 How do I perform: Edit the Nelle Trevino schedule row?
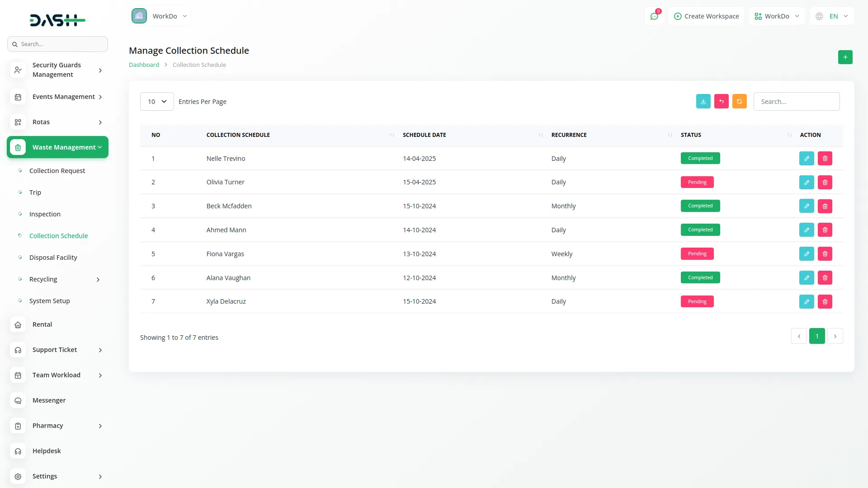806,159
